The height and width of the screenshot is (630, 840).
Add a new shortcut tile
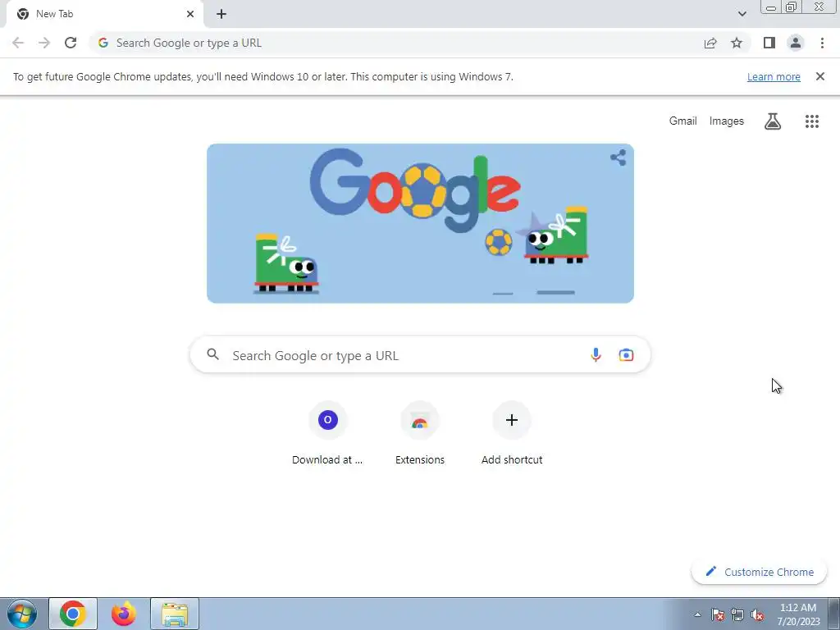click(512, 435)
